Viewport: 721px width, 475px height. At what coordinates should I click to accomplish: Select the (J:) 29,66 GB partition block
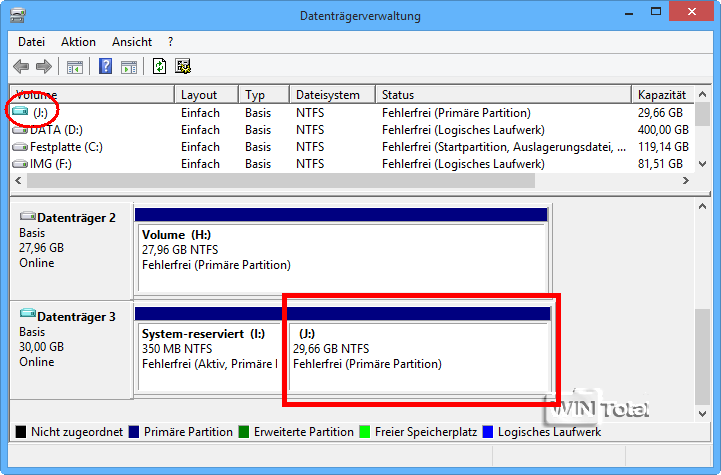click(x=418, y=349)
